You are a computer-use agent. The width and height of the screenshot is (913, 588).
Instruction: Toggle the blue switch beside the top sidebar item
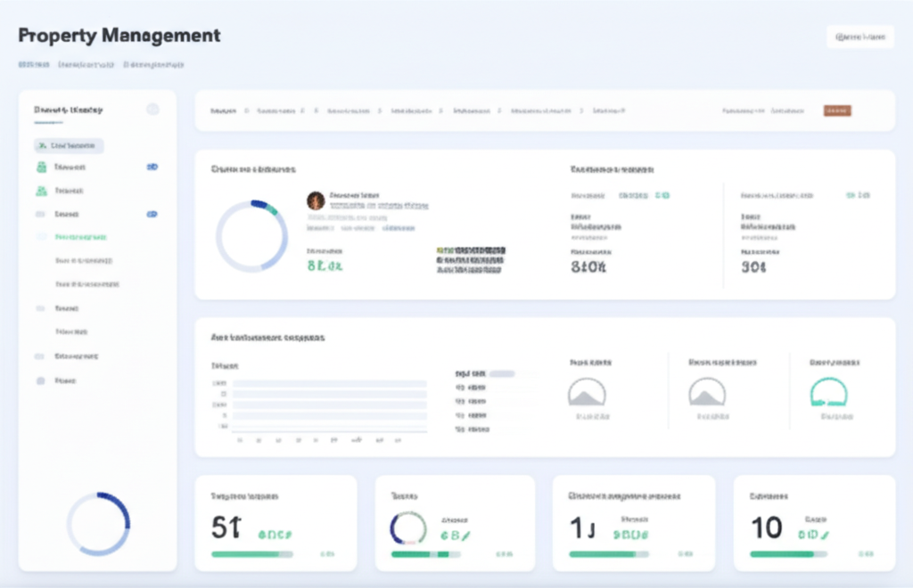152,167
